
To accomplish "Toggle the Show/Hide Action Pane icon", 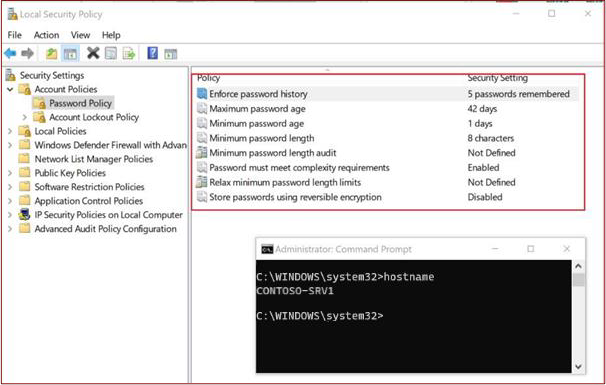I will point(170,54).
